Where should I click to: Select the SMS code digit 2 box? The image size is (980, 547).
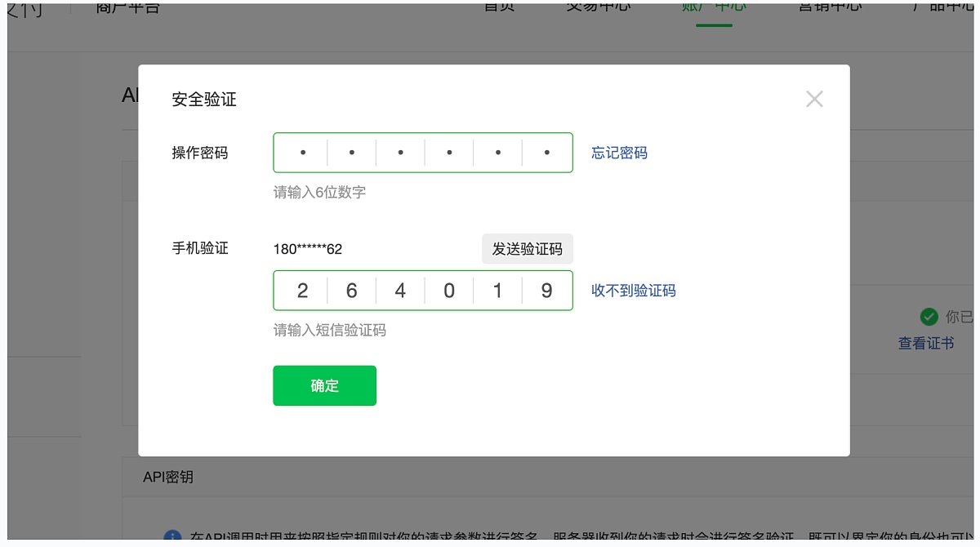pos(302,291)
